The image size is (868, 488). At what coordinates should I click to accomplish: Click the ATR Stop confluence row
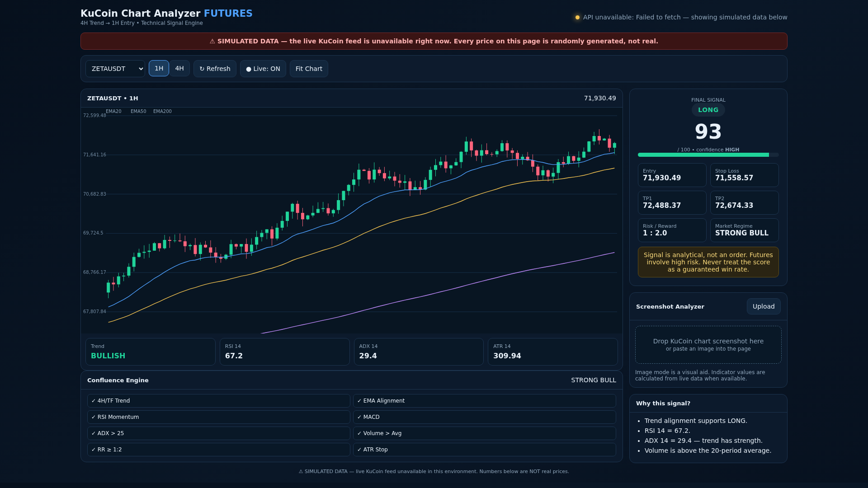point(485,450)
